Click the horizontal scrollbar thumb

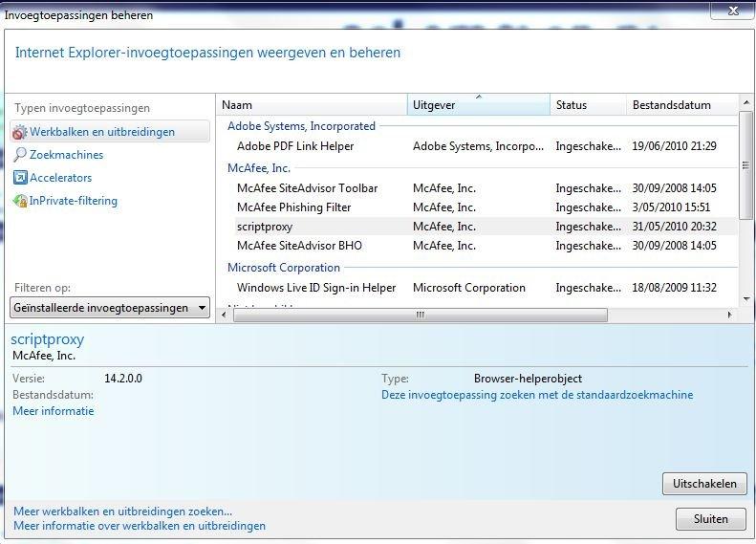coord(420,315)
